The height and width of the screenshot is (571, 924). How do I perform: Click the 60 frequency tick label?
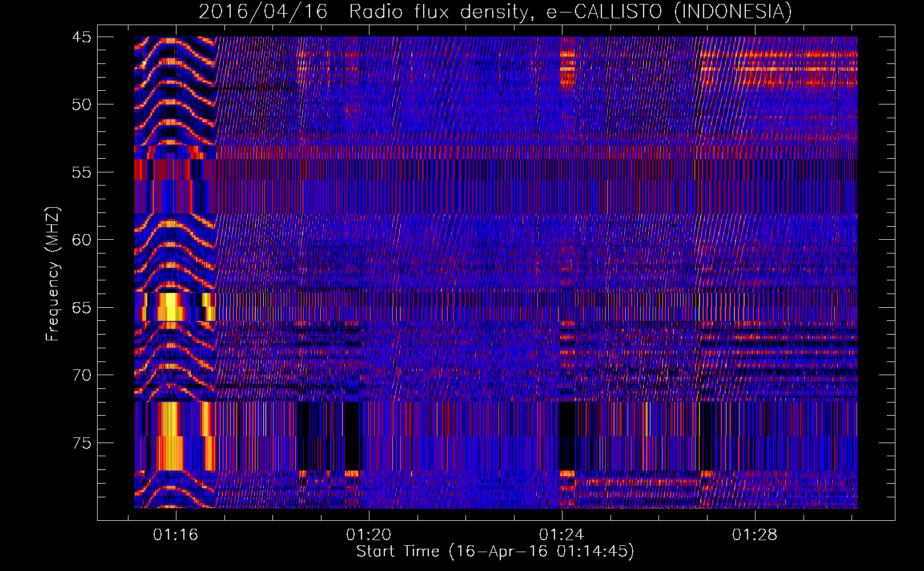point(82,240)
